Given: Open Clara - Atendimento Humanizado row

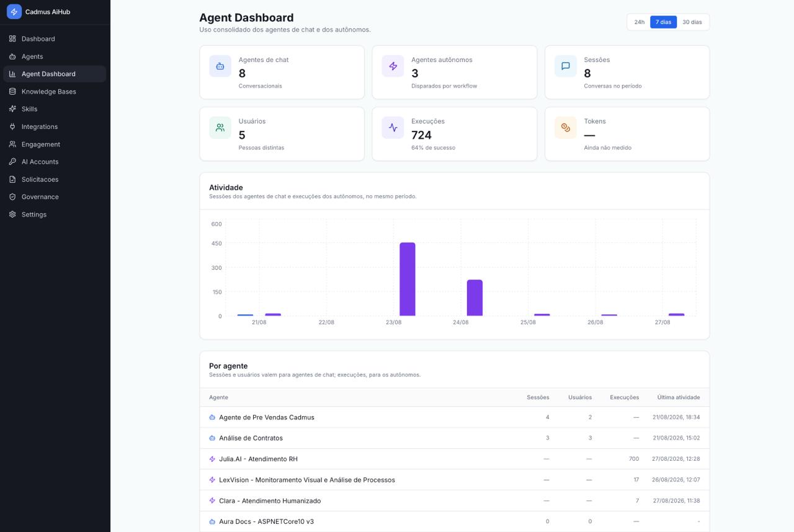Looking at the screenshot, I should (454, 500).
